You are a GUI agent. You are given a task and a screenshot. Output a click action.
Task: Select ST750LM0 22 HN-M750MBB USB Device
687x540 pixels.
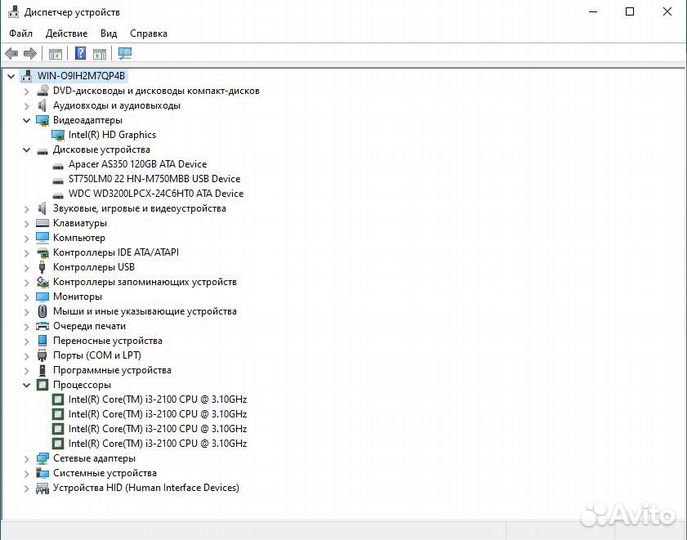(x=154, y=179)
